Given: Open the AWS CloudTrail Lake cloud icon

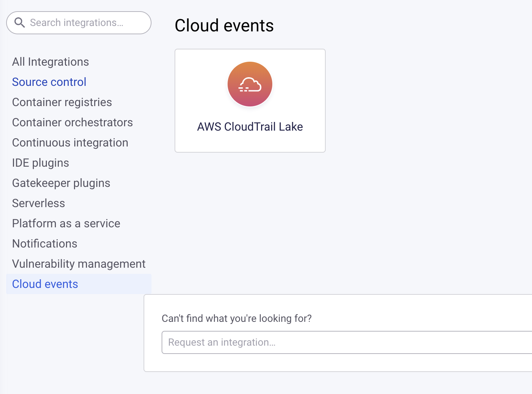Looking at the screenshot, I should click(250, 84).
